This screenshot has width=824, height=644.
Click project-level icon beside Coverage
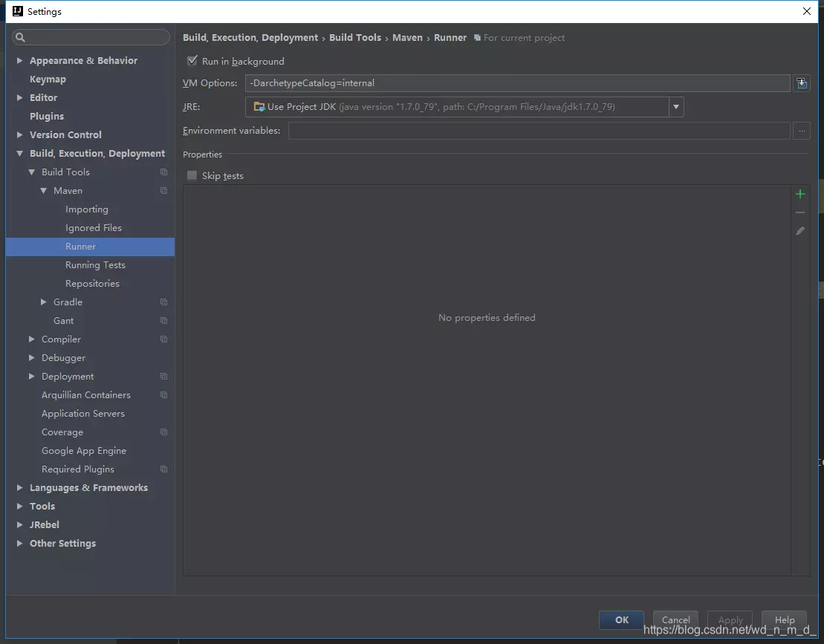click(163, 432)
